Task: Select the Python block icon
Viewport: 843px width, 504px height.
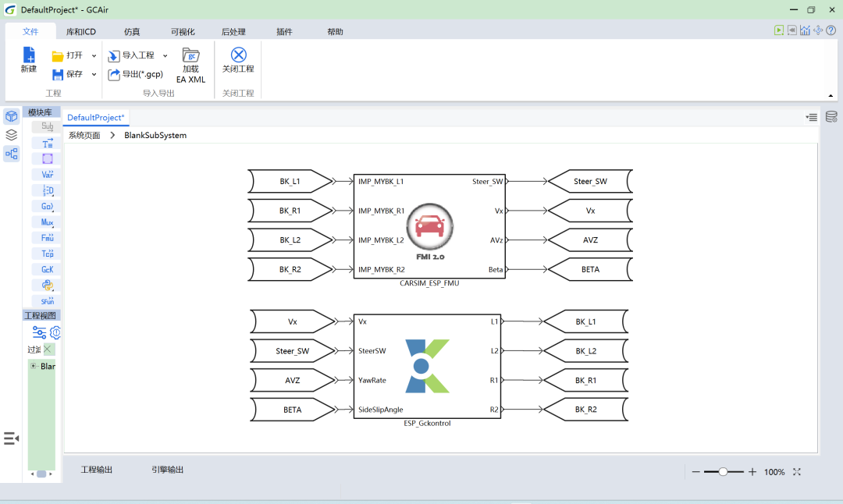Action: pos(48,286)
